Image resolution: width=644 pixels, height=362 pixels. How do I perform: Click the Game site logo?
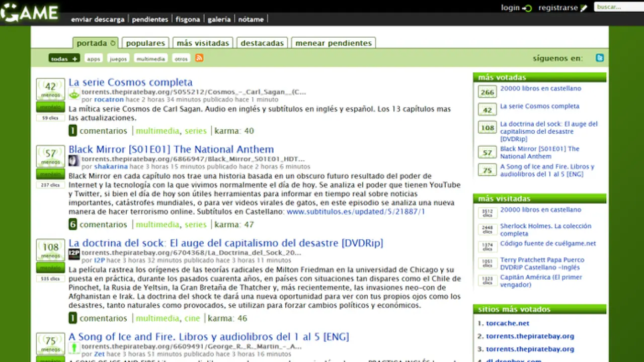coord(29,12)
